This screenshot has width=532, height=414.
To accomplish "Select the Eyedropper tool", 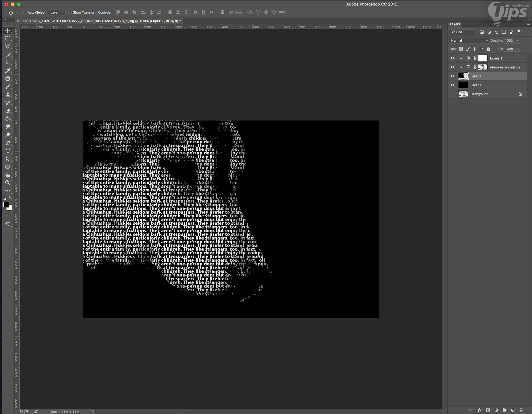I will pos(8,71).
